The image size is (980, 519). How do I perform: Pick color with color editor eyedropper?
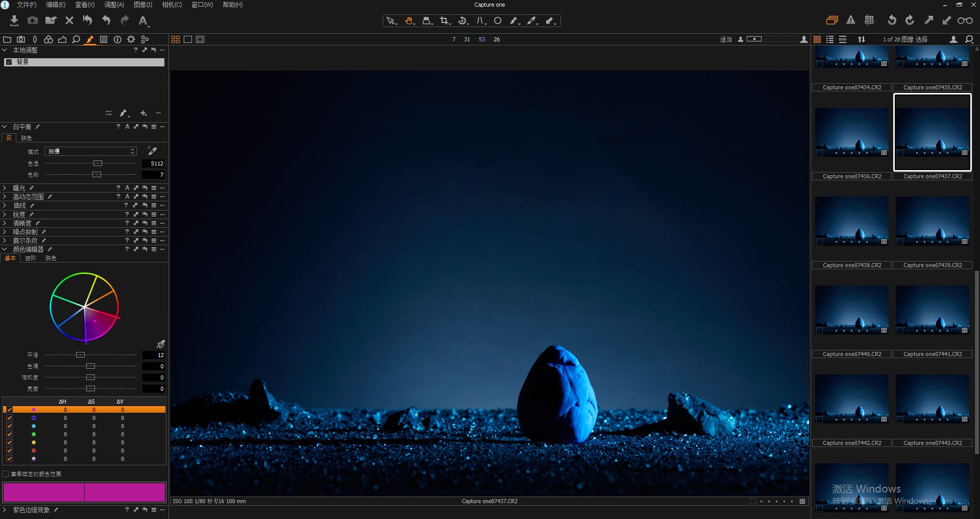tap(161, 344)
